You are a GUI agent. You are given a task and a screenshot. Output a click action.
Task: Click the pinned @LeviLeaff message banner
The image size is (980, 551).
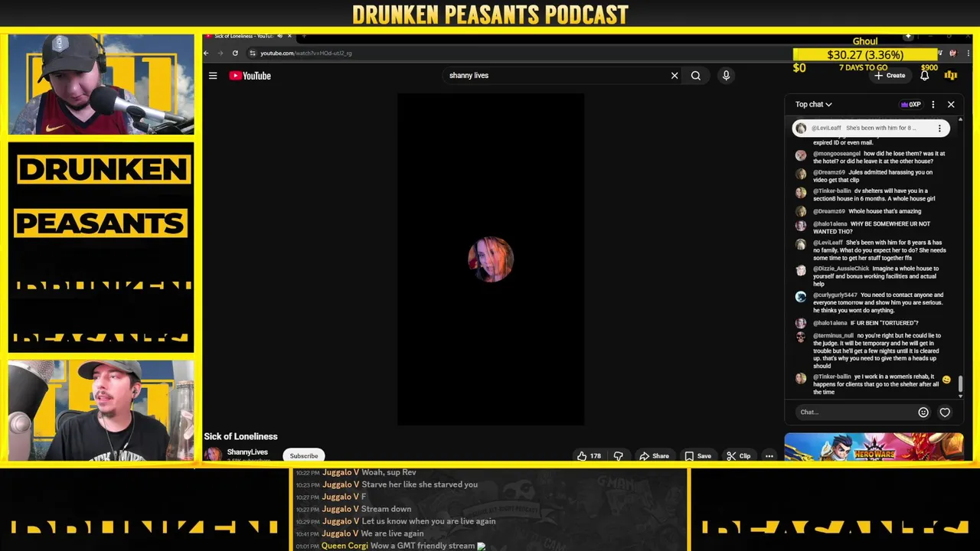pyautogui.click(x=871, y=129)
